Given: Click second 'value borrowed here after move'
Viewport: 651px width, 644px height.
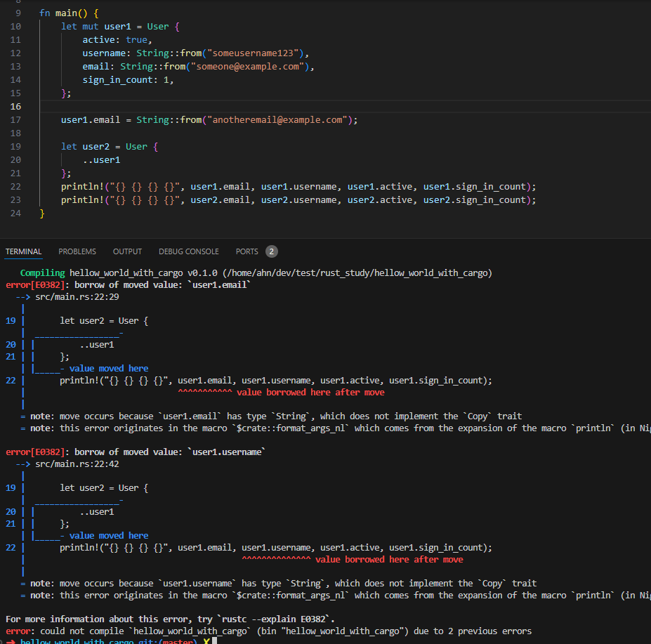Looking at the screenshot, I should 389,560.
